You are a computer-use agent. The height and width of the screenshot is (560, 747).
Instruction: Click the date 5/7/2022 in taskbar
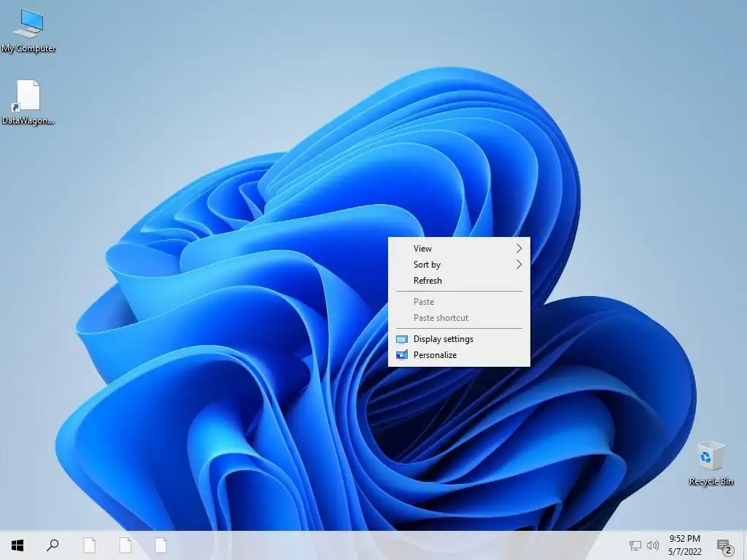click(684, 551)
